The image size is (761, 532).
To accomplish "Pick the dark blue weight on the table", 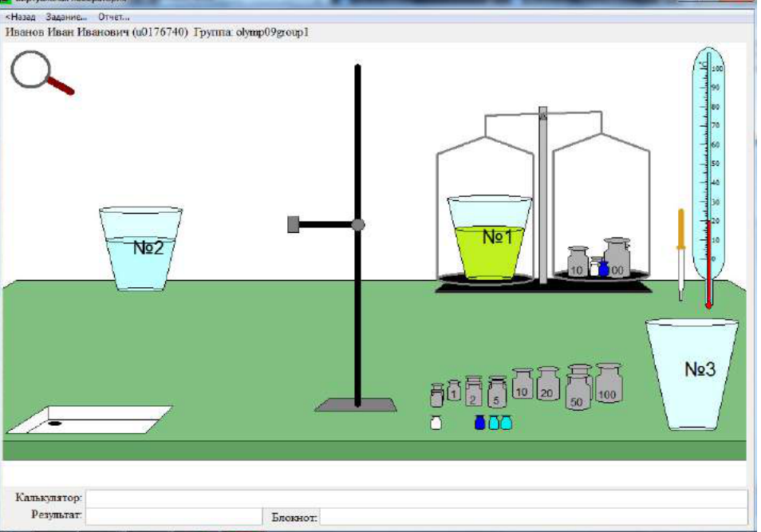I will pos(479,422).
